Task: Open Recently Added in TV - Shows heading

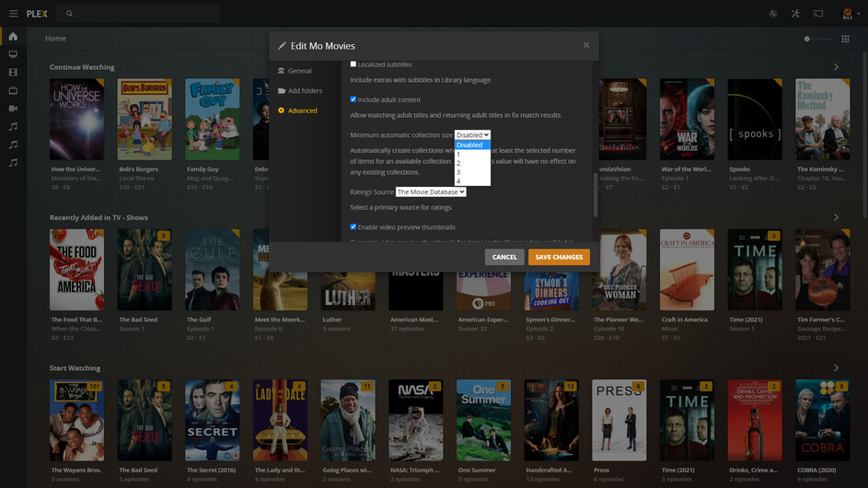Action: point(98,217)
